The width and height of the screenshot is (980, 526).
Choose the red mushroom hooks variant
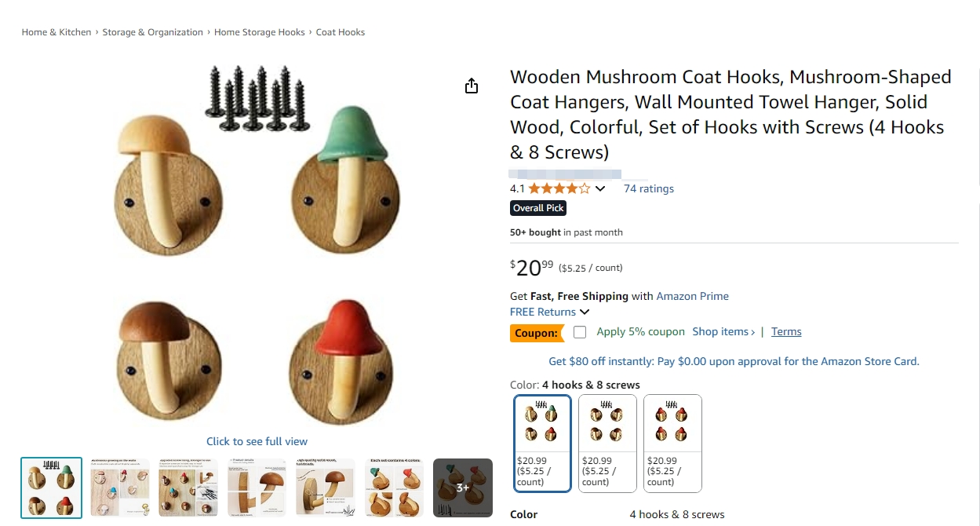point(672,444)
